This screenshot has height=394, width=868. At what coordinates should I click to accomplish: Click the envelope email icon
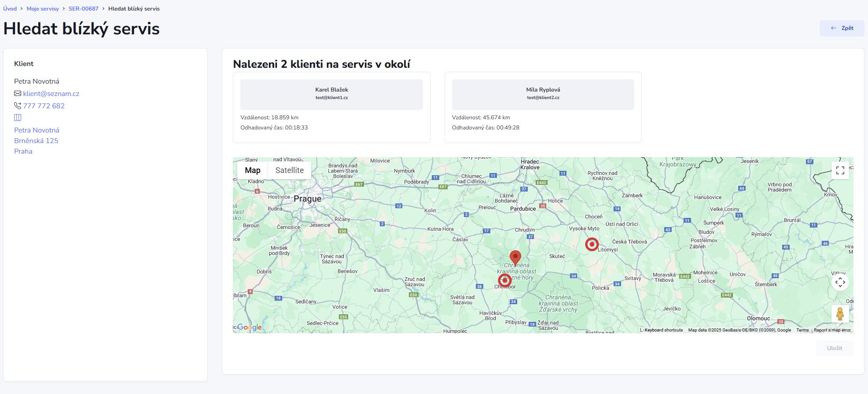[x=18, y=93]
